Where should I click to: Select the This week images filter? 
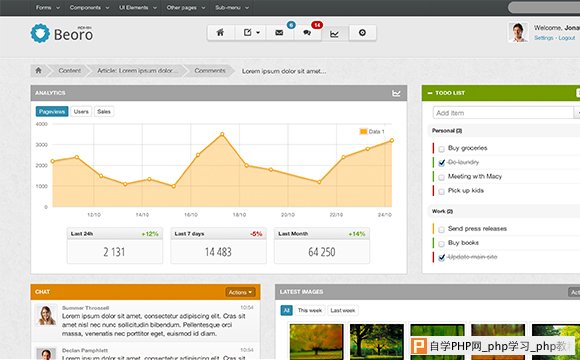point(310,310)
